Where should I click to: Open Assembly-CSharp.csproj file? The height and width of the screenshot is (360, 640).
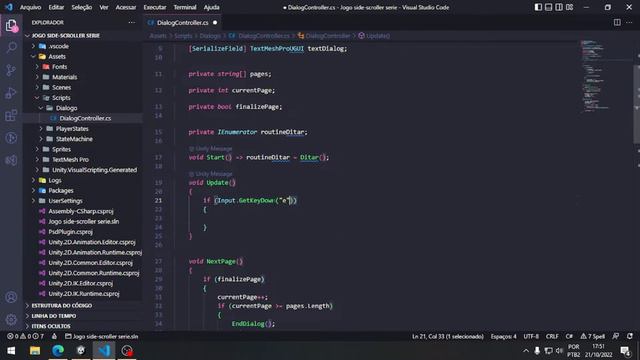(82, 211)
